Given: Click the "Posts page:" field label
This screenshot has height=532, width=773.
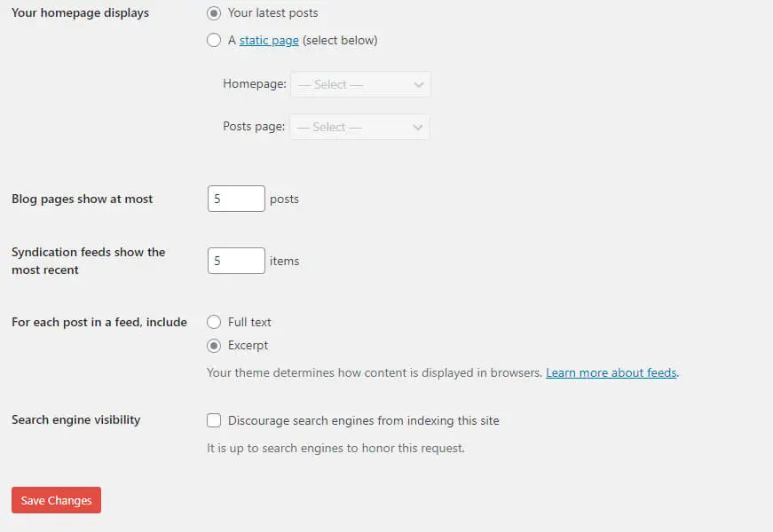Looking at the screenshot, I should tap(254, 127).
